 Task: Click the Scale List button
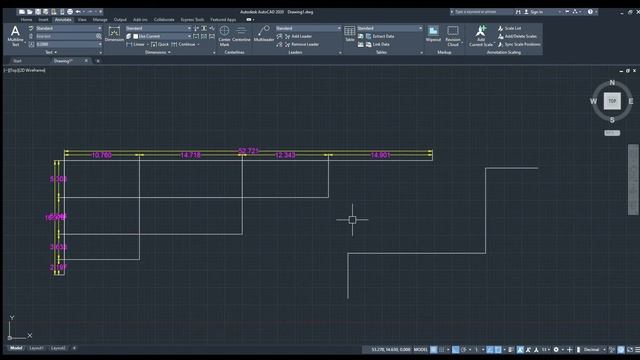(509, 28)
